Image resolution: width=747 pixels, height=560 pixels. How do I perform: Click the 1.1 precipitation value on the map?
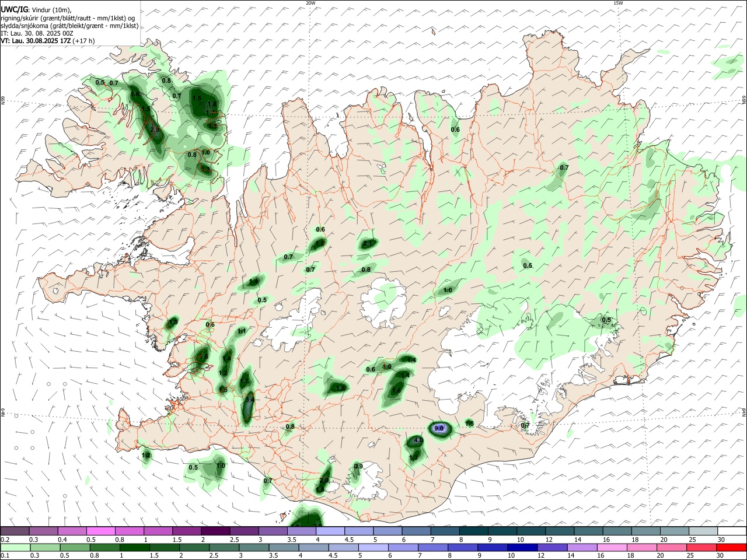pos(242,331)
